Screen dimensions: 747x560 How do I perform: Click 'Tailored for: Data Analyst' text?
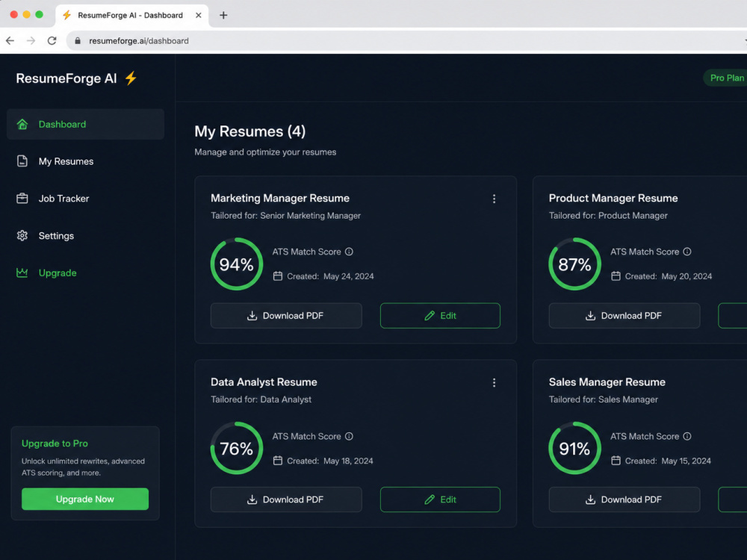tap(261, 399)
